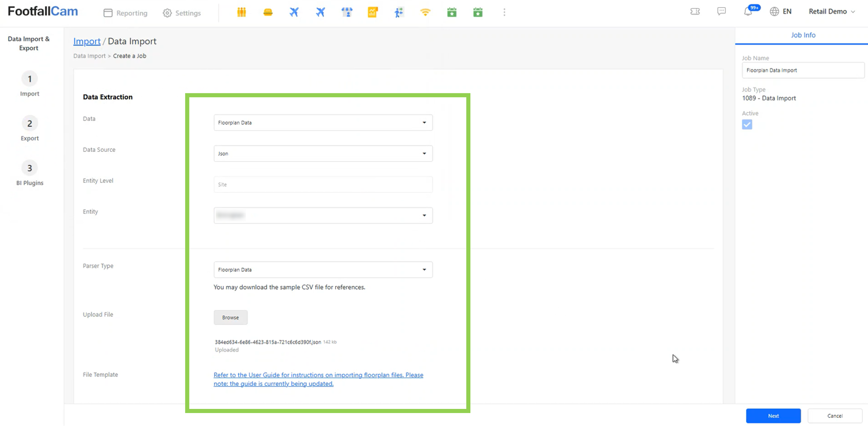868x428 pixels.
Task: Open the chat message bubble icon
Action: (x=722, y=11)
